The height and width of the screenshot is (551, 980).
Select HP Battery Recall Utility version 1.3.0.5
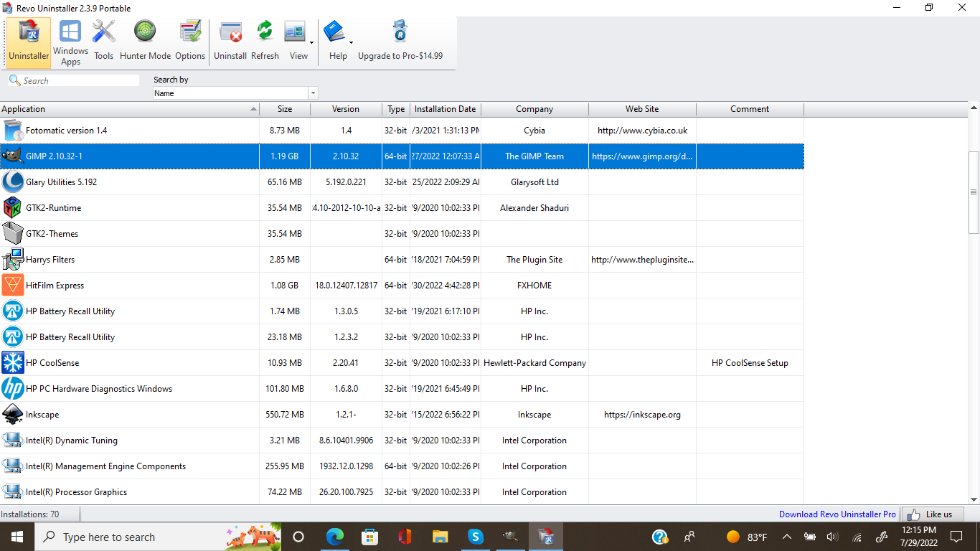402,311
